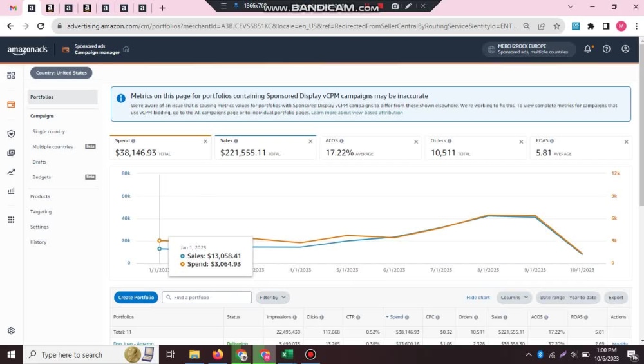Open the Campaign manager wallet icon in left rail

click(11, 104)
